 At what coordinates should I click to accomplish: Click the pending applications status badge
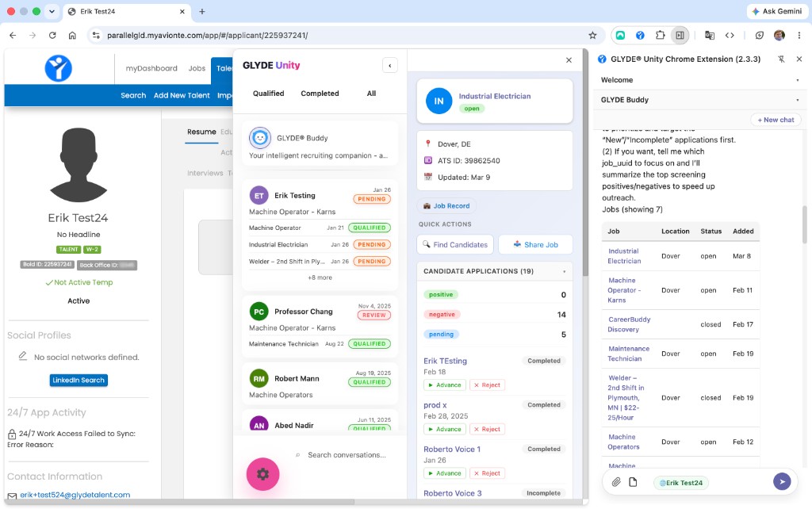[441, 334]
